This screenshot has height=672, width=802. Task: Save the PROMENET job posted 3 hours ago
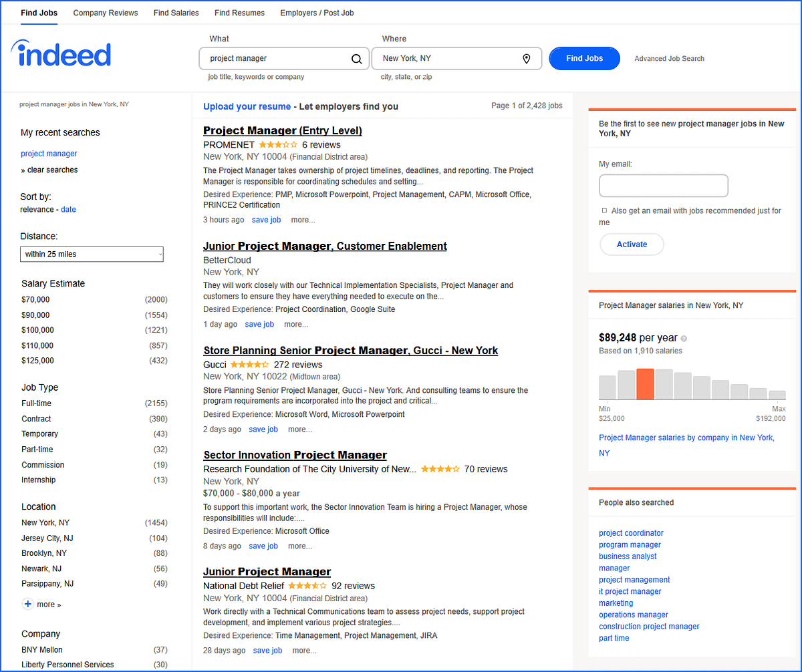click(x=266, y=220)
